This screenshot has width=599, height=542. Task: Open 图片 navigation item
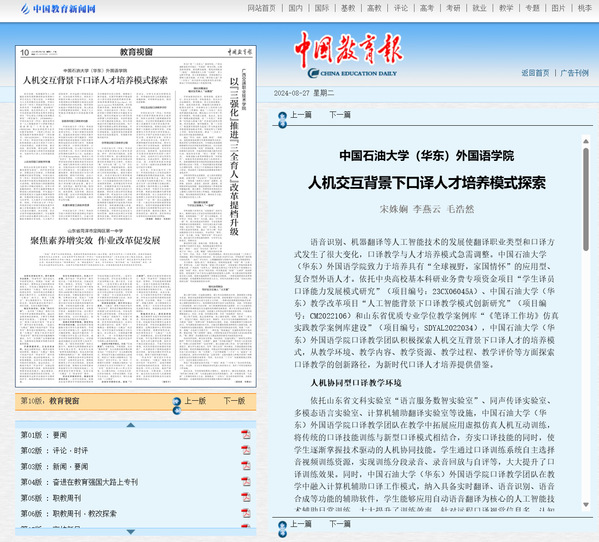pos(559,8)
